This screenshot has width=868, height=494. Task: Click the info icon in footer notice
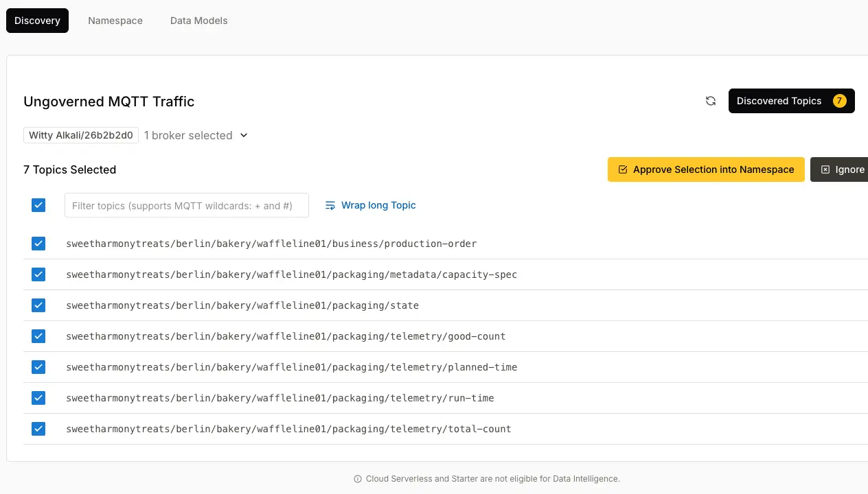[358, 479]
